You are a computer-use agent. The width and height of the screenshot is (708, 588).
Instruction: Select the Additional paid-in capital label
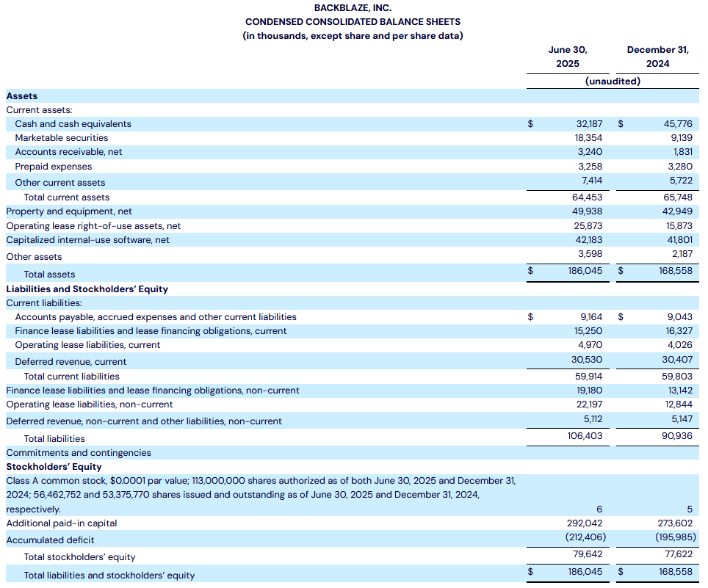tap(62, 523)
